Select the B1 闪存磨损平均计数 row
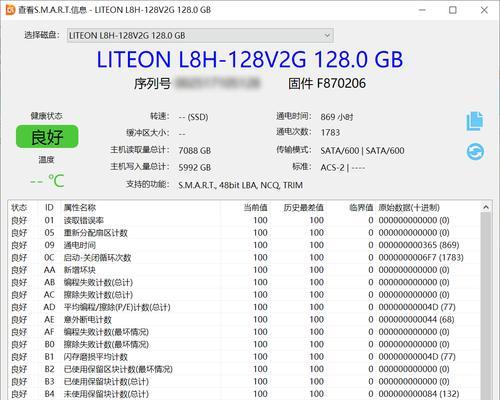 tap(244, 357)
